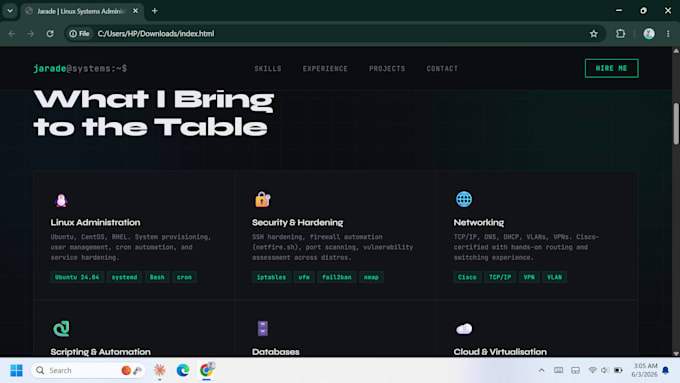This screenshot has width=680, height=383.
Task: Click the File site info chip
Action: [79, 33]
